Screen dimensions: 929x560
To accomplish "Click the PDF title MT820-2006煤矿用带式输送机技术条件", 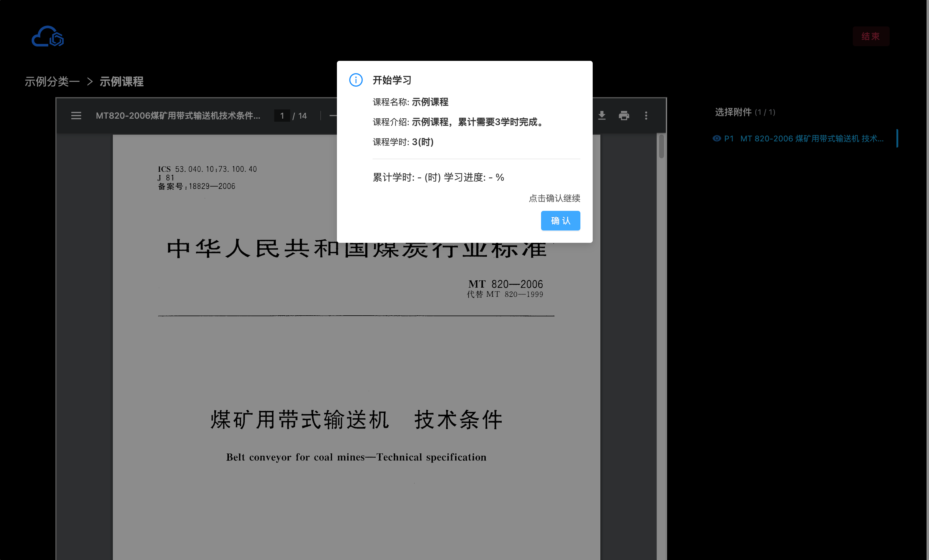I will [x=178, y=116].
